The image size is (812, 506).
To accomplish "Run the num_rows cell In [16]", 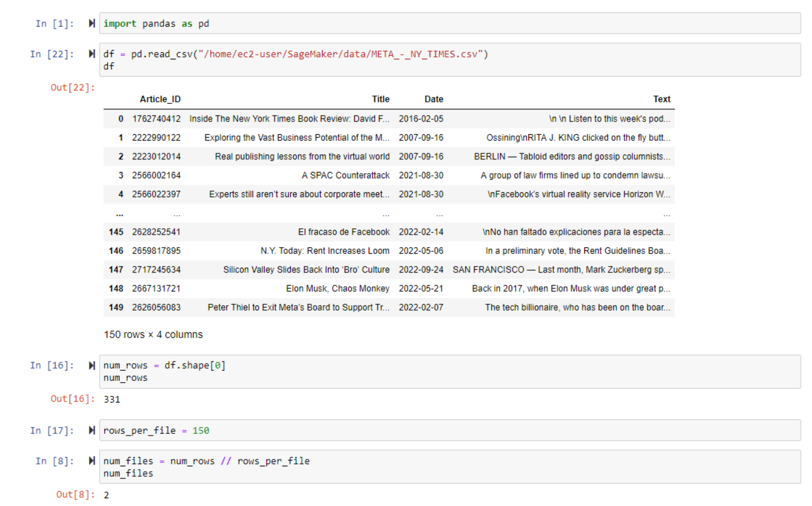I will coord(92,365).
